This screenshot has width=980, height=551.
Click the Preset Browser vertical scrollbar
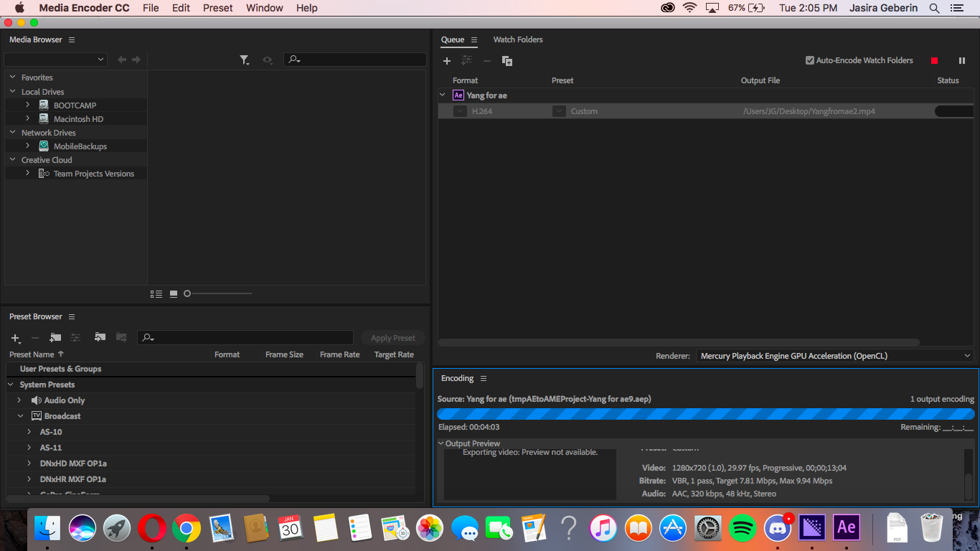tap(420, 375)
